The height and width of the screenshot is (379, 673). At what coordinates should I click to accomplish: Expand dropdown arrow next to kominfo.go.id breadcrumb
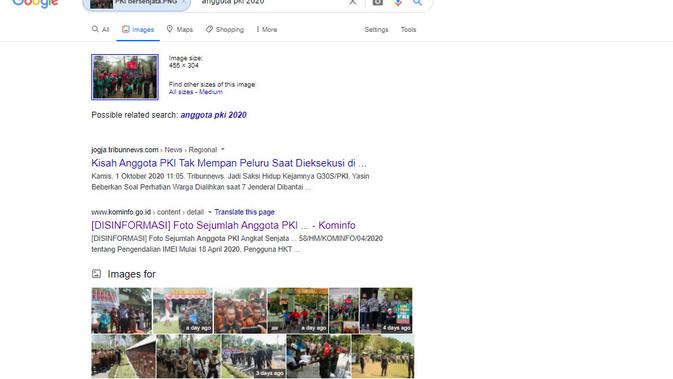point(209,212)
